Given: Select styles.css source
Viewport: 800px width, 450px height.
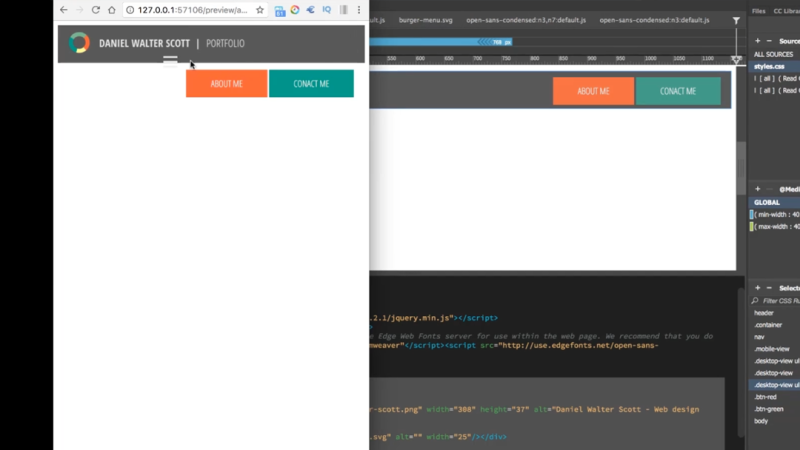Looking at the screenshot, I should (x=769, y=66).
